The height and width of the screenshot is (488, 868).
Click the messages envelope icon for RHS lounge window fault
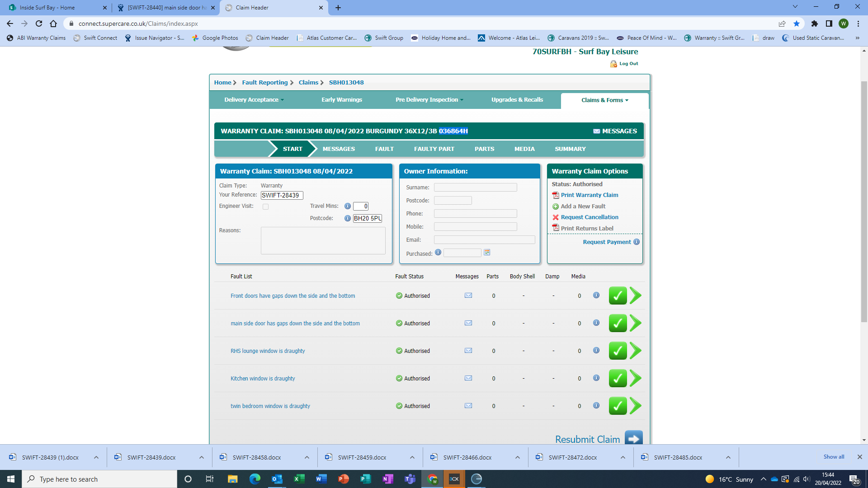click(468, 351)
